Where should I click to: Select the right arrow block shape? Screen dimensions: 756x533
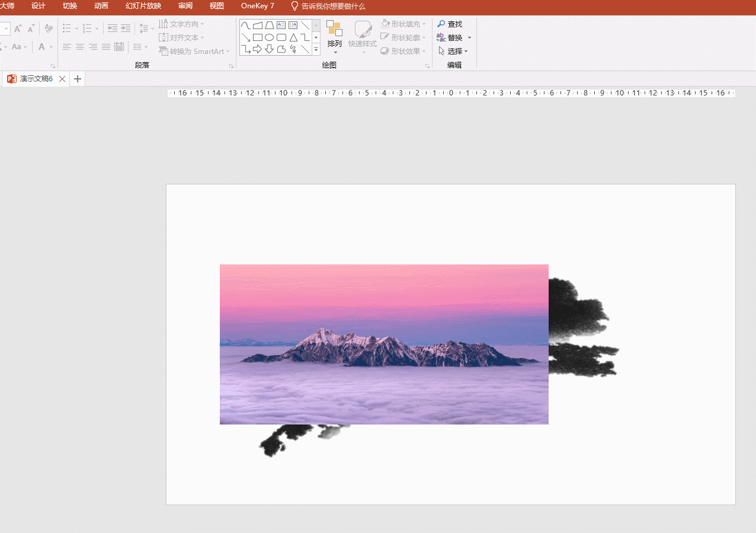[257, 49]
